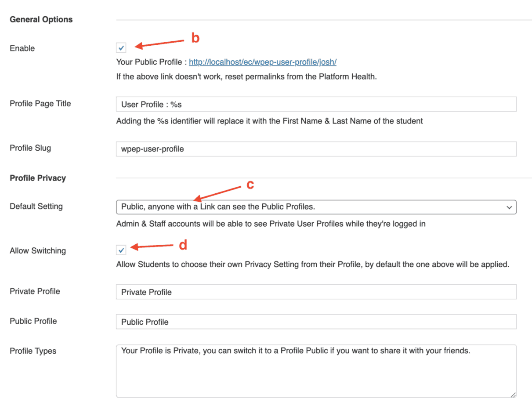Select the Public Profile text input
Viewport: 532px width, 406px height.
(x=316, y=322)
